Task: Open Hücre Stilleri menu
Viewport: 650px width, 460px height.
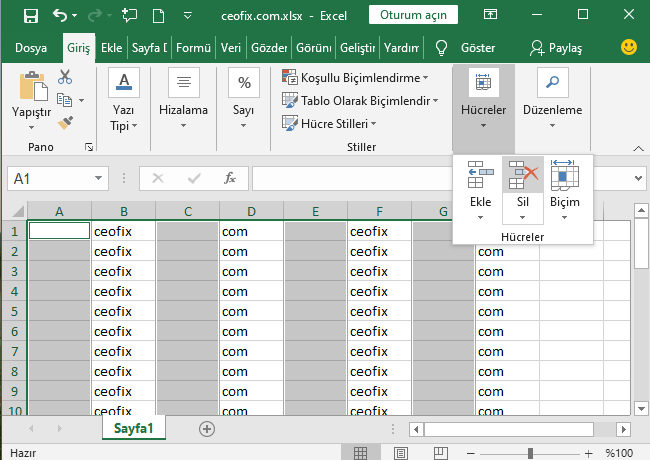Action: pos(329,123)
